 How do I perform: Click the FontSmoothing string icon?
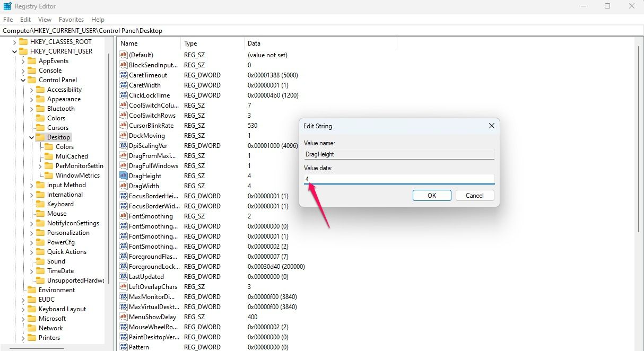pos(124,216)
